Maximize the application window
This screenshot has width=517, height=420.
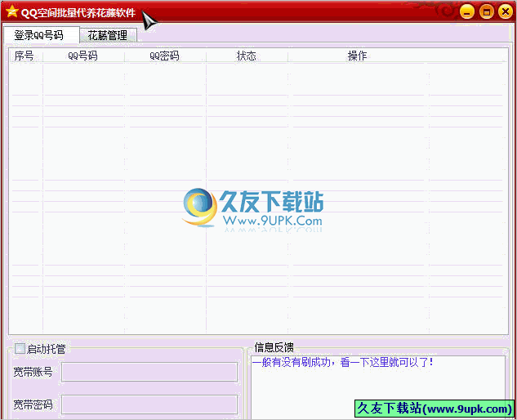click(486, 12)
